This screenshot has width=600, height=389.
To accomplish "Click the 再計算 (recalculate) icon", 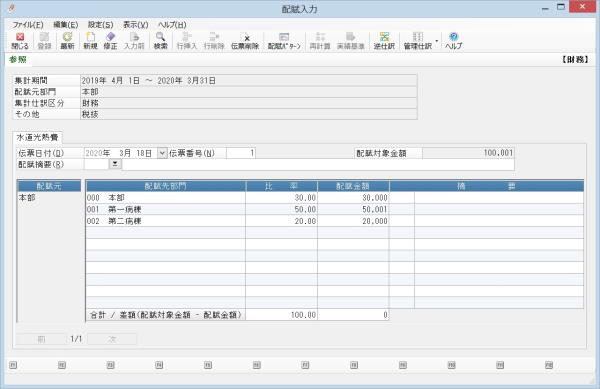I will pos(320,41).
